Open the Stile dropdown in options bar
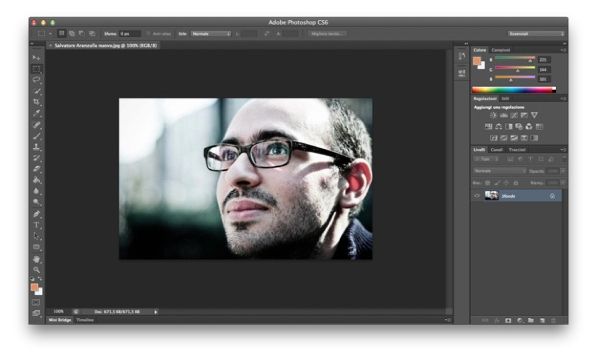This screenshot has height=362, width=597. tap(211, 34)
